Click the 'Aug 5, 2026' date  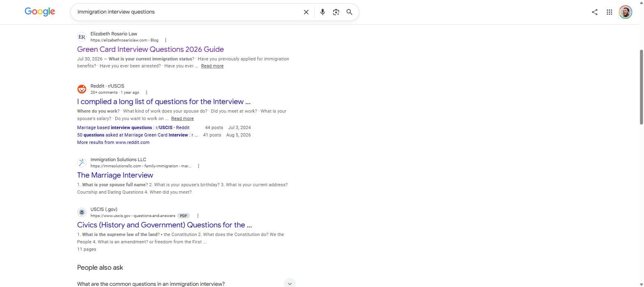(x=239, y=135)
